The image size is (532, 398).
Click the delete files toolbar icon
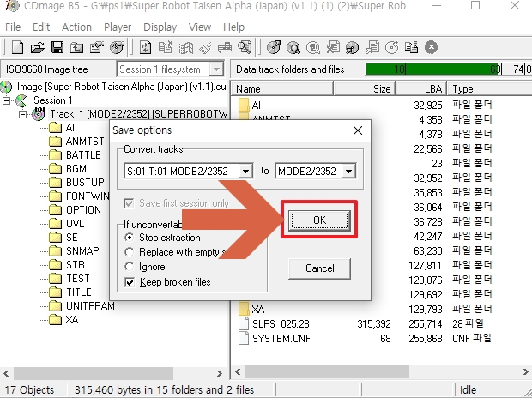pyautogui.click(x=166, y=47)
